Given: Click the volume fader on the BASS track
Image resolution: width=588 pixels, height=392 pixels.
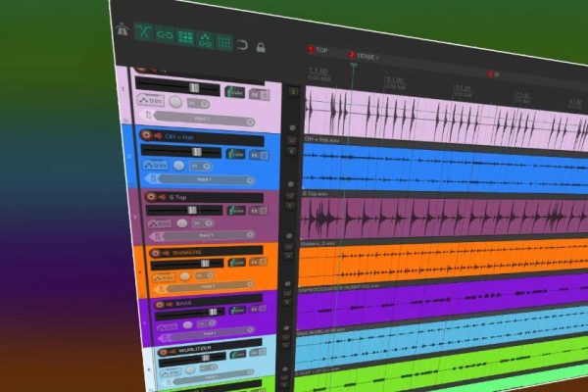Looking at the screenshot, I should [209, 313].
